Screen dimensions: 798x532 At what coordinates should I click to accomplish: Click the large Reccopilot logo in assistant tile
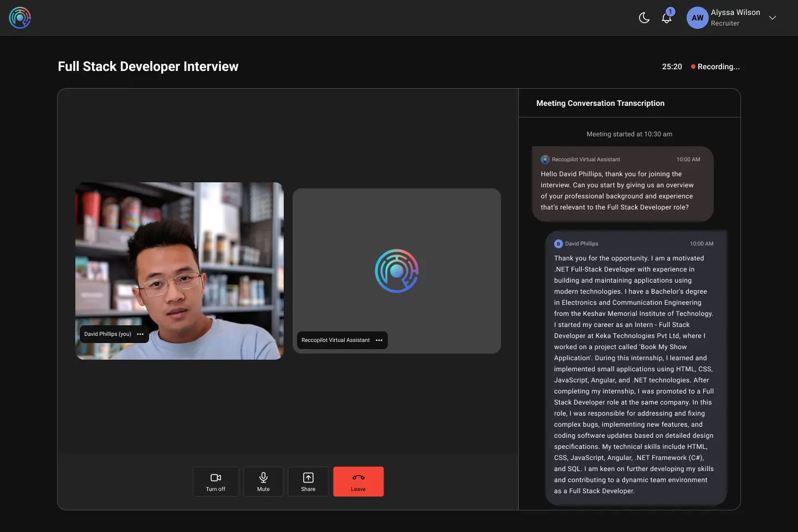coord(397,271)
